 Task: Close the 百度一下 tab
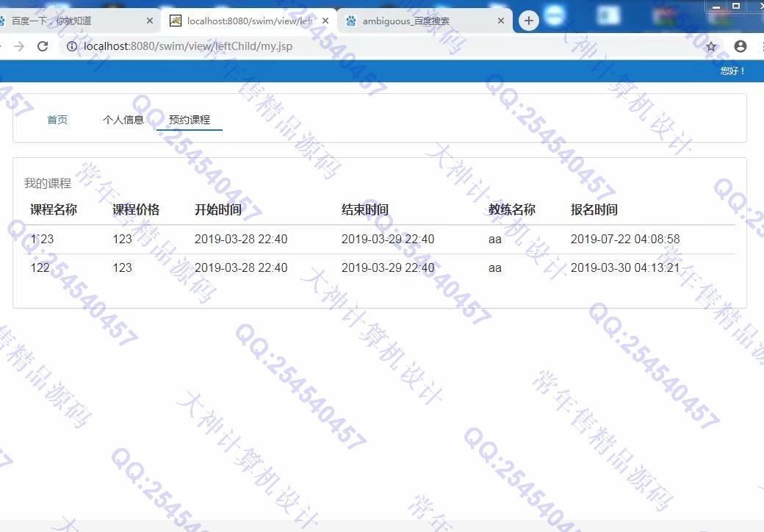(150, 21)
